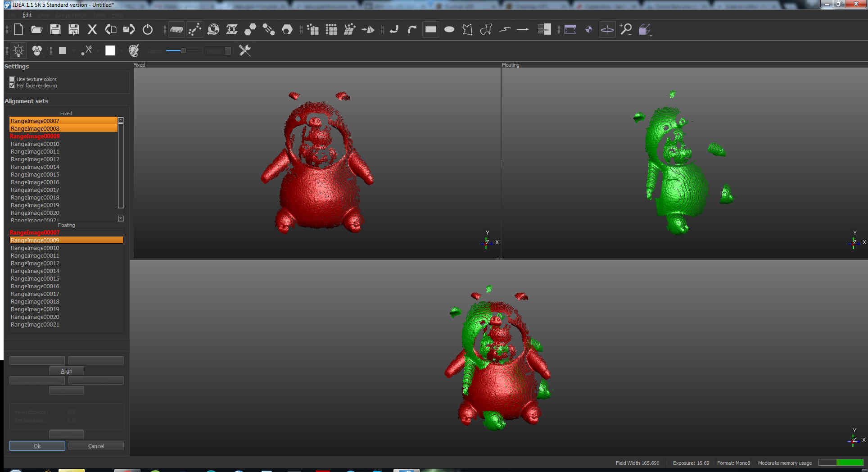Screen dimensions: 868x472
Task: Click the dots to mesh surface icon
Action: tap(350, 30)
